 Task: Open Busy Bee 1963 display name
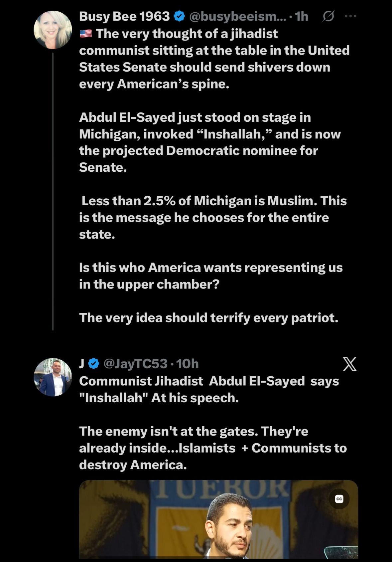(124, 16)
